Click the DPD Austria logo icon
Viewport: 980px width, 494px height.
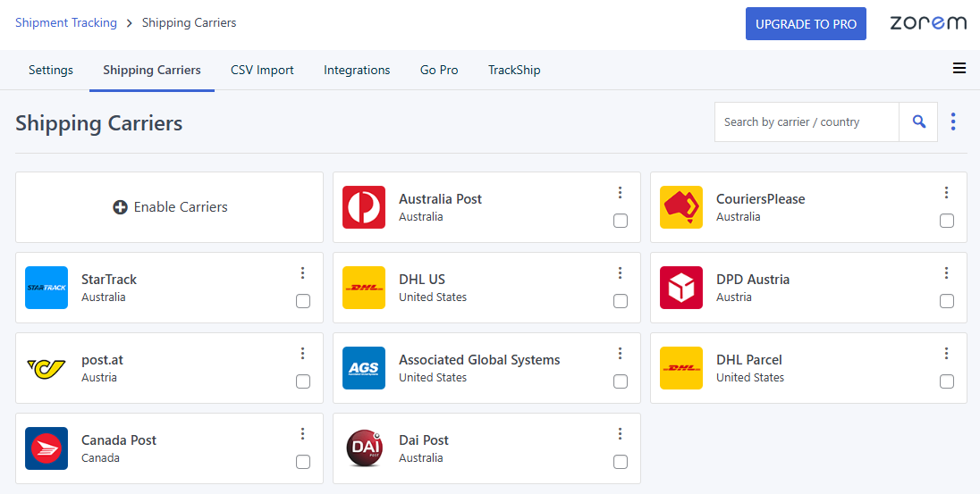coord(681,288)
